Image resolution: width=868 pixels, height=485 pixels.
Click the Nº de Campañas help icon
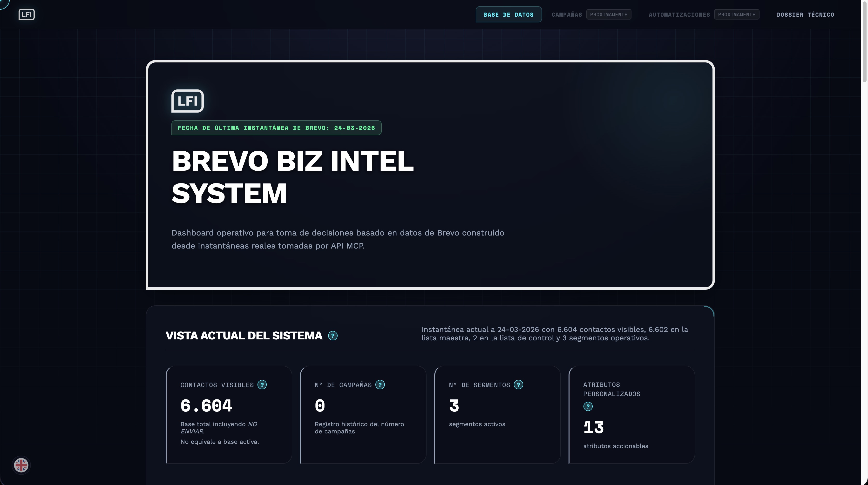380,385
